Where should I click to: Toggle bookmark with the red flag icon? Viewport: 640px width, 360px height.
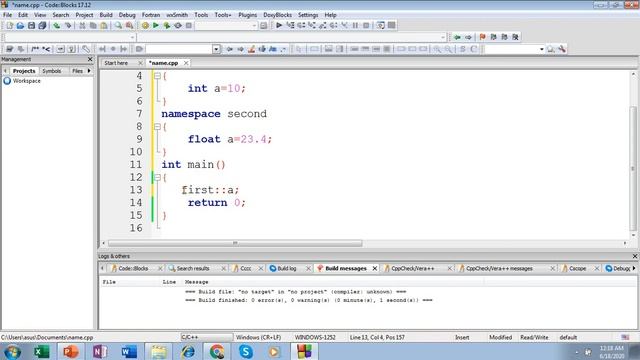tap(482, 37)
